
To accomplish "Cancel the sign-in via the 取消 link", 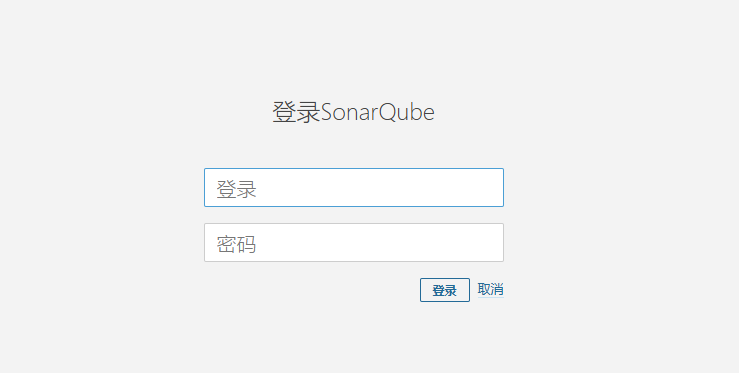I will click(491, 289).
